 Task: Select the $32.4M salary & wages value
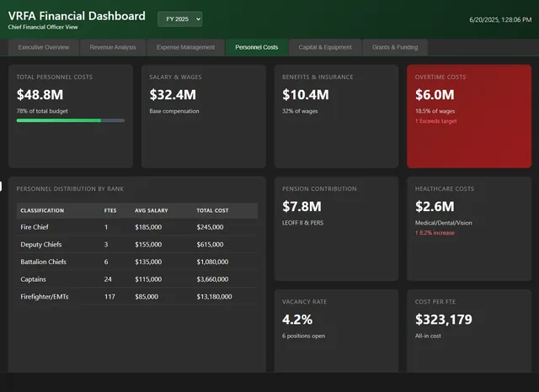173,95
